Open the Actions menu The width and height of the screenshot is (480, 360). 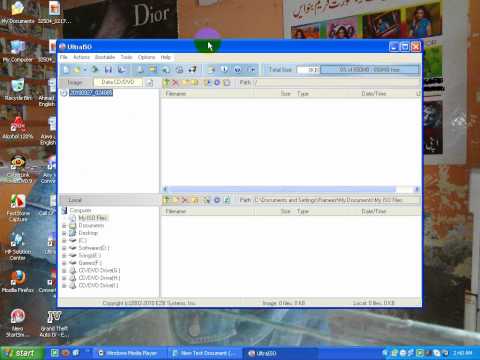click(x=81, y=57)
